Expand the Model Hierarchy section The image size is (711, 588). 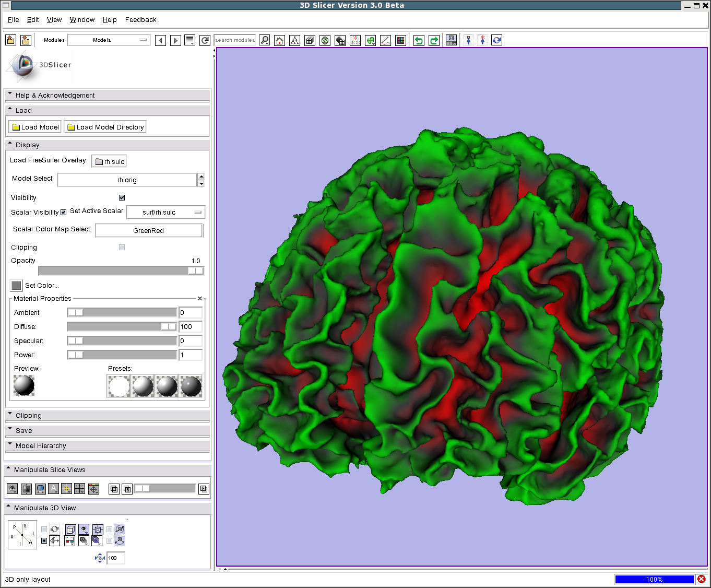(41, 445)
